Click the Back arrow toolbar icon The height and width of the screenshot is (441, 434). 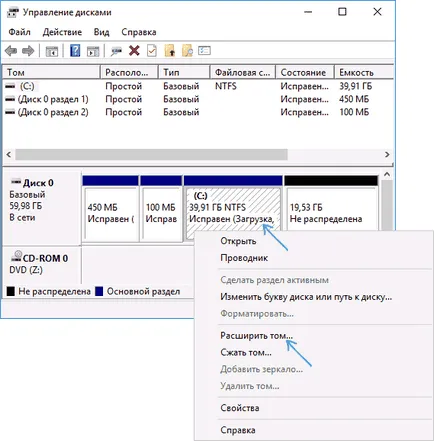click(x=11, y=51)
